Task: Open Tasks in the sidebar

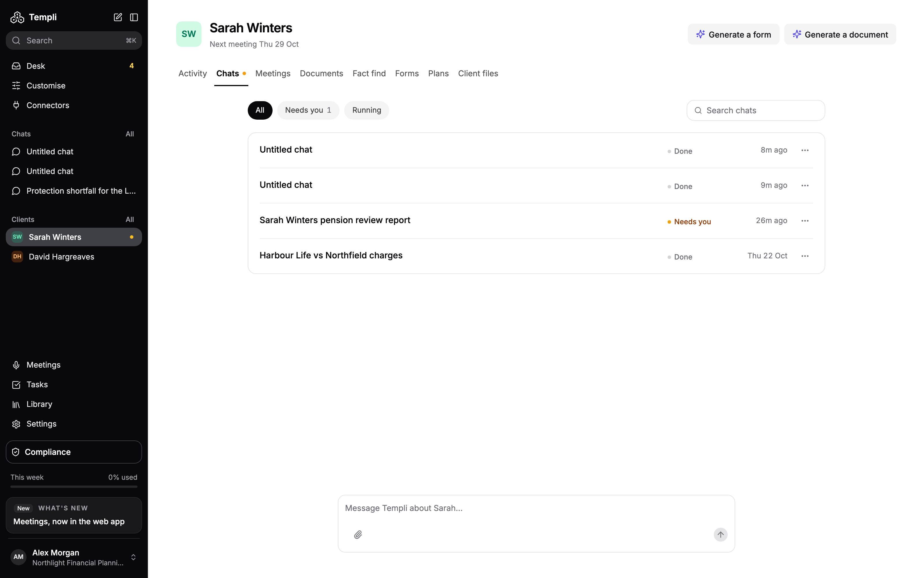Action: coord(74,385)
